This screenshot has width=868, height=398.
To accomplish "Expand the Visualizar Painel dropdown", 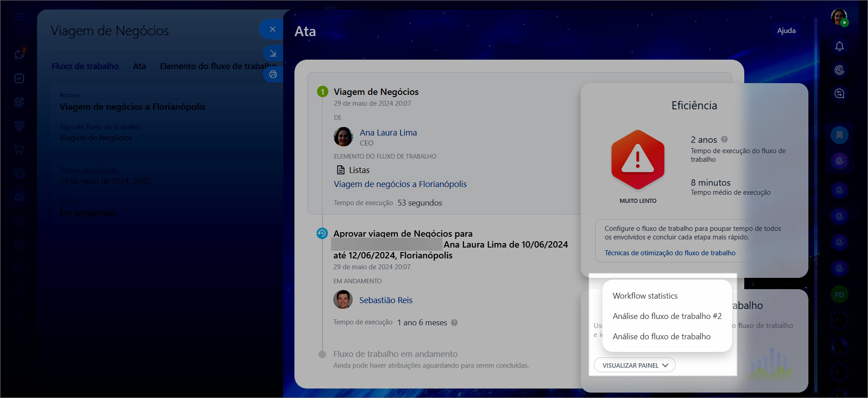I will pos(635,365).
